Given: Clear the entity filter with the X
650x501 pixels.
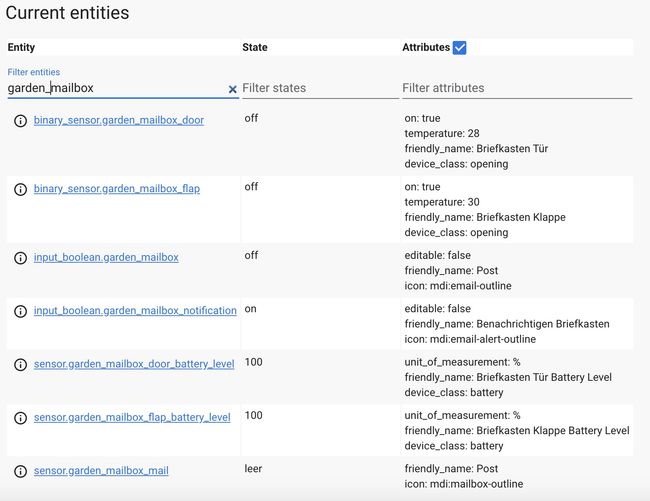Looking at the screenshot, I should click(x=233, y=89).
